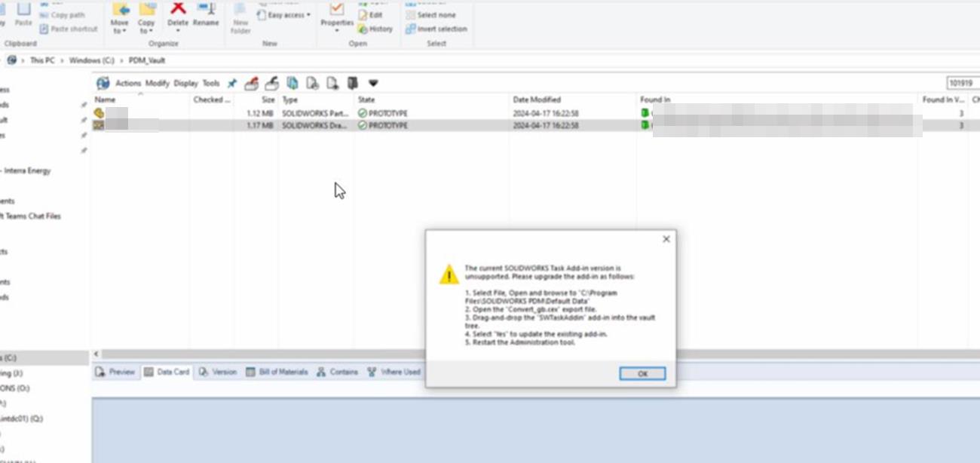This screenshot has width=980, height=463.
Task: Click the Check In toolbar icon
Action: tap(271, 83)
